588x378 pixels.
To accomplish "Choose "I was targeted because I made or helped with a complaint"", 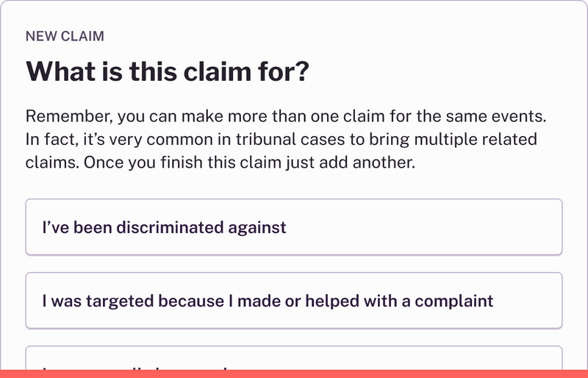I will pos(294,301).
